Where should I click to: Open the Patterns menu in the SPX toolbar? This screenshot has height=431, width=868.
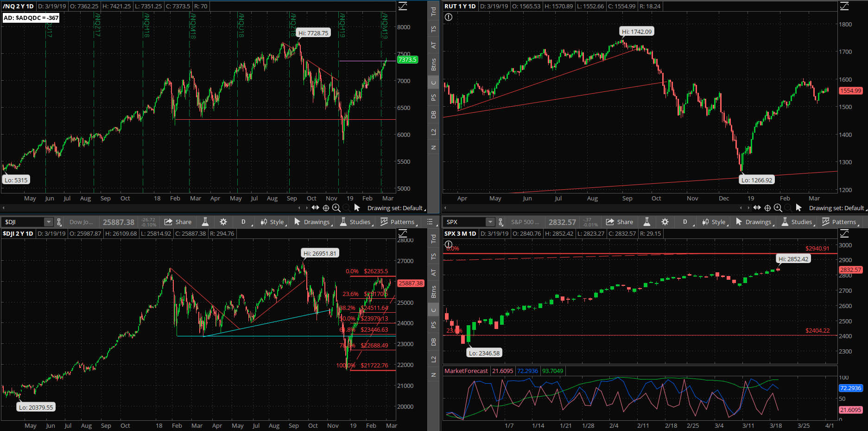coord(840,222)
